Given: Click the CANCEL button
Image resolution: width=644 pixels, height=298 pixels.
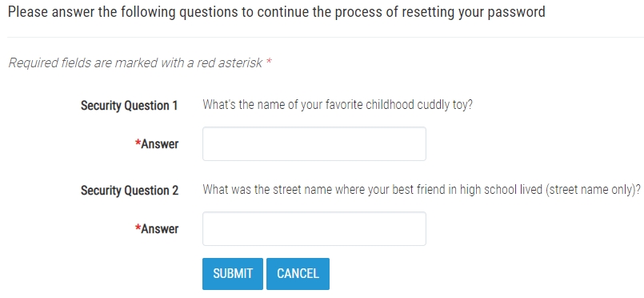Looking at the screenshot, I should [x=298, y=274].
